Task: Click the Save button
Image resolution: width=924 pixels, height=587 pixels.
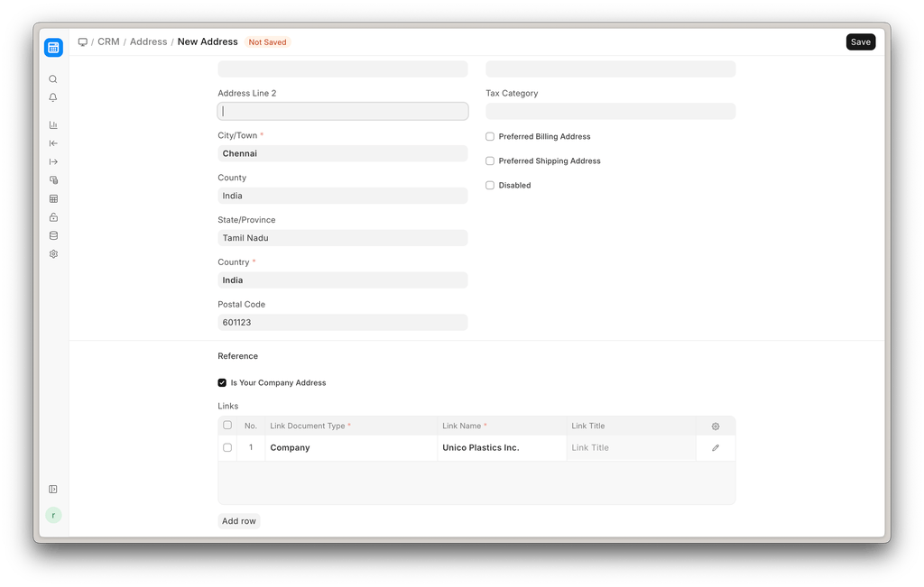Action: pos(860,42)
